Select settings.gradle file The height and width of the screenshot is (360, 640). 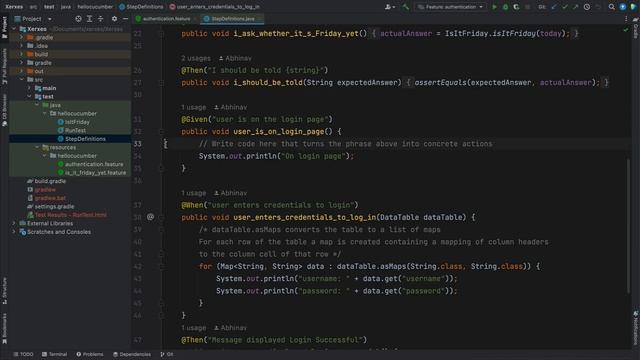click(x=51, y=207)
